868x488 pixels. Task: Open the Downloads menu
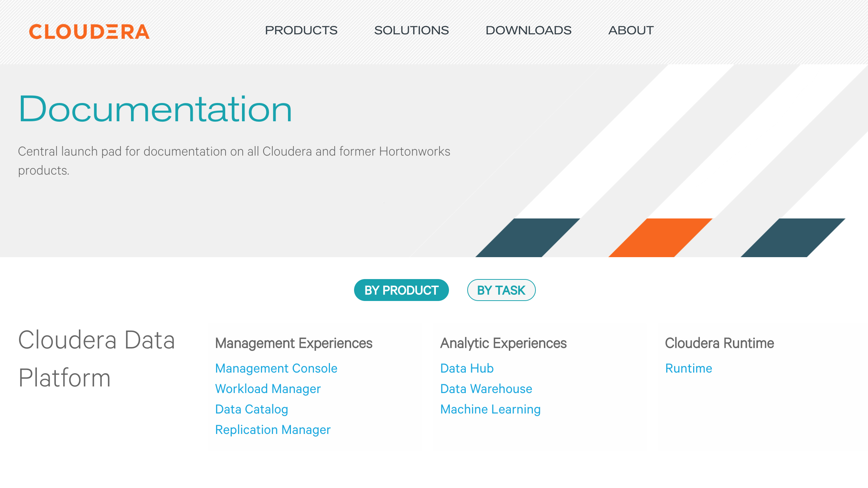coord(529,30)
